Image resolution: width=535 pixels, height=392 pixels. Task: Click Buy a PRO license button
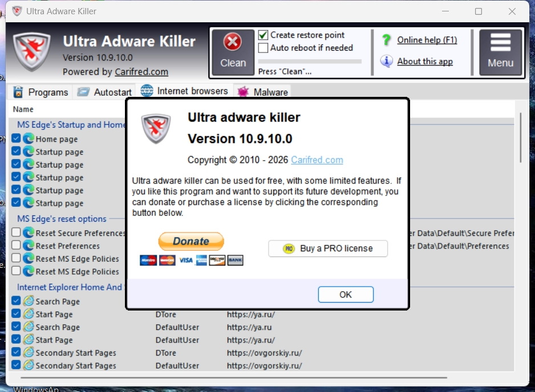328,248
